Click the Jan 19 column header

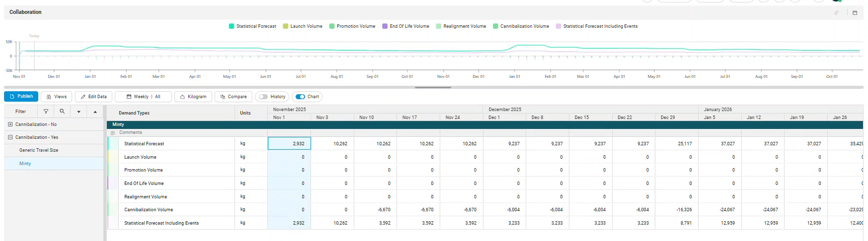[x=805, y=118]
